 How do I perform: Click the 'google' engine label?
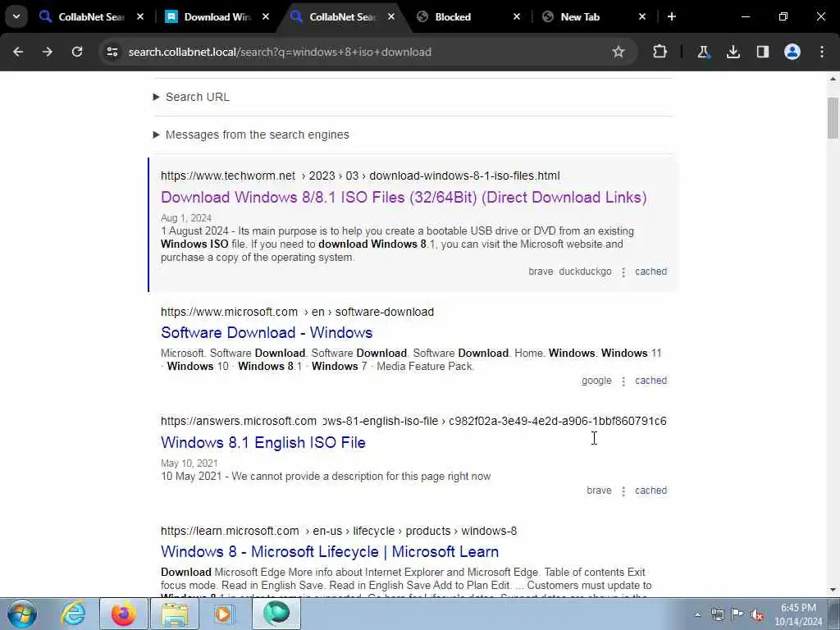[x=596, y=381]
